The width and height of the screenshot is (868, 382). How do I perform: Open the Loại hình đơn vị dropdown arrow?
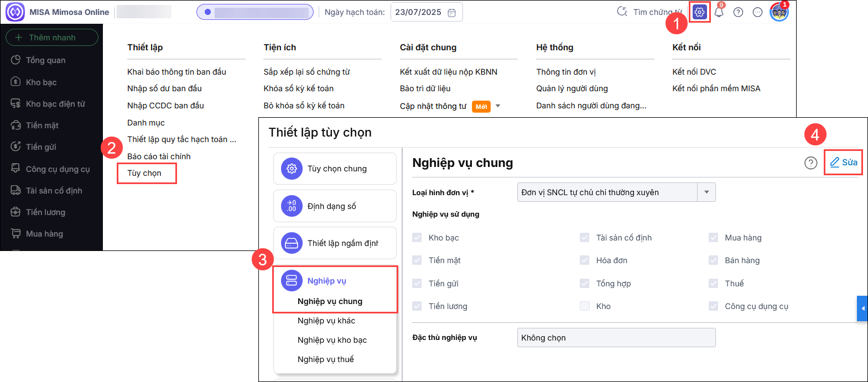pyautogui.click(x=706, y=192)
